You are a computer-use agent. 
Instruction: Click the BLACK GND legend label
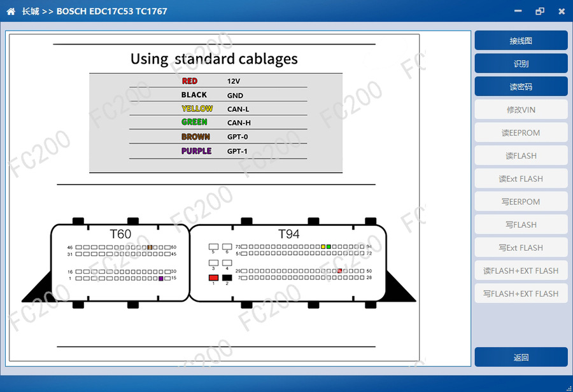tap(194, 95)
